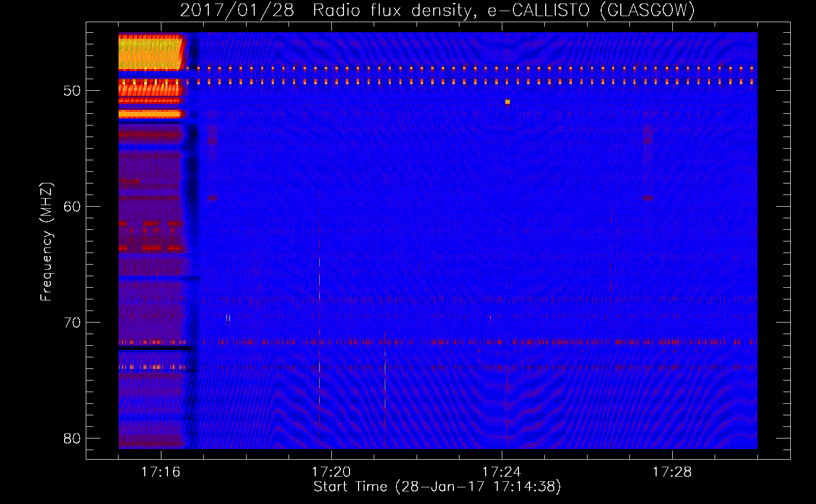
Task: Click the 17:16 time tick label
Action: pos(160,472)
